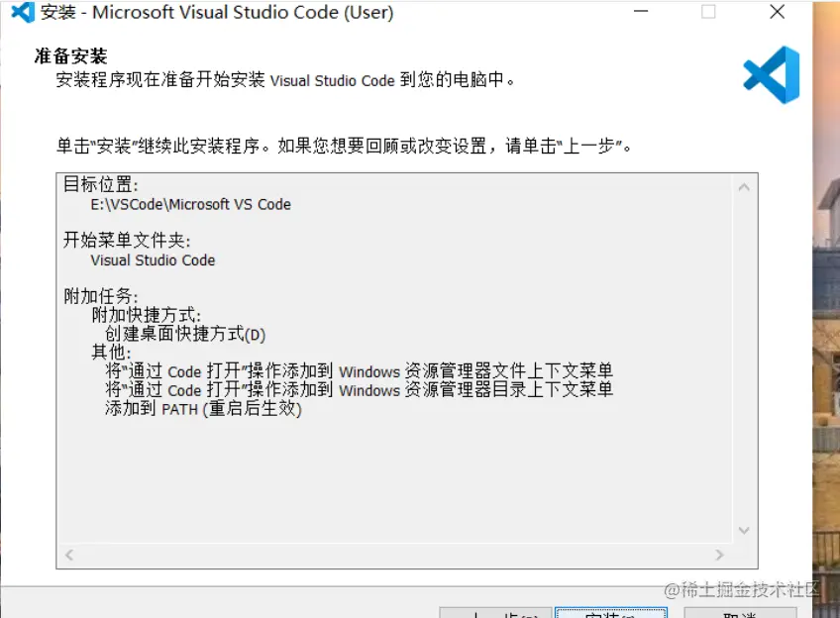The width and height of the screenshot is (840, 618).
Task: Click the Install (安装) button
Action: (x=611, y=613)
